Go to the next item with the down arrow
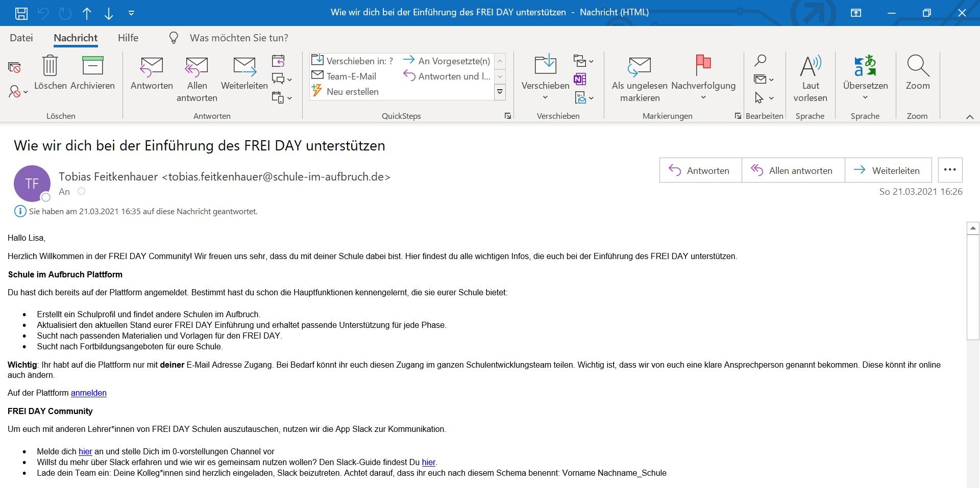Image resolution: width=980 pixels, height=488 pixels. coord(109,13)
